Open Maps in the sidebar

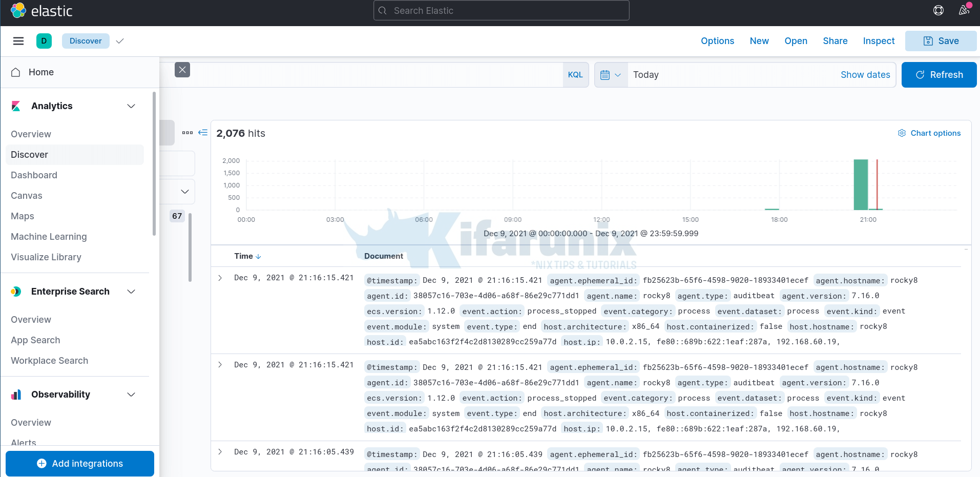click(x=23, y=216)
